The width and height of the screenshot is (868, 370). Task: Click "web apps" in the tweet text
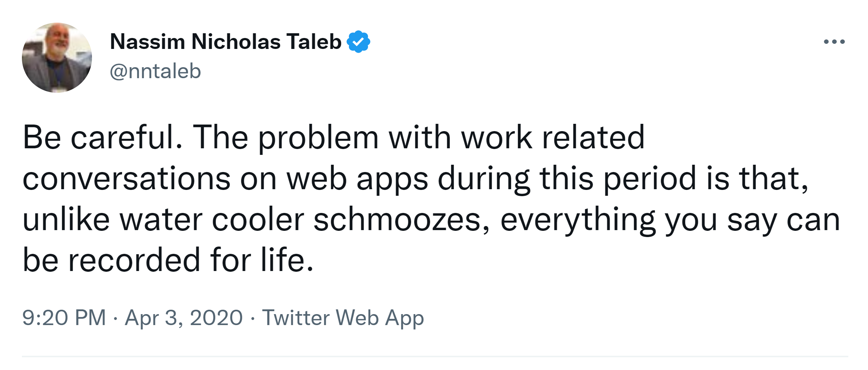click(357, 179)
